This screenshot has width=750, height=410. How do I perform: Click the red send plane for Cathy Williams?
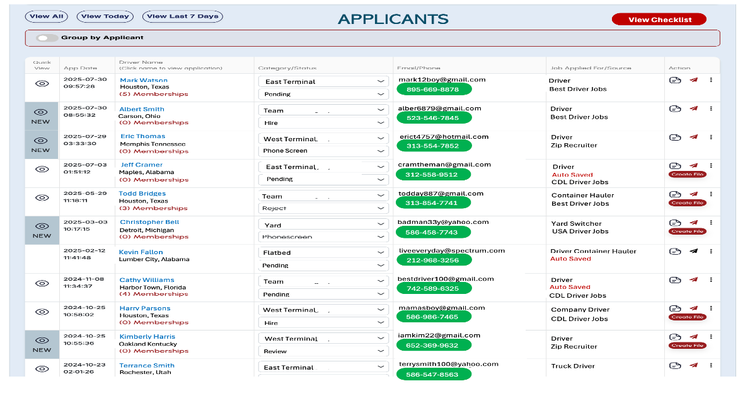pyautogui.click(x=694, y=279)
